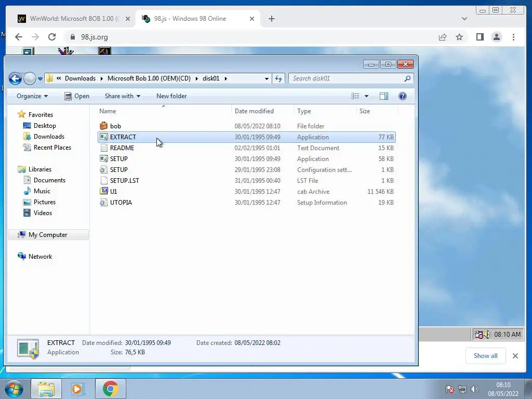
Task: Switch to the WinWorld Microsoft BOB tab
Action: click(x=69, y=19)
